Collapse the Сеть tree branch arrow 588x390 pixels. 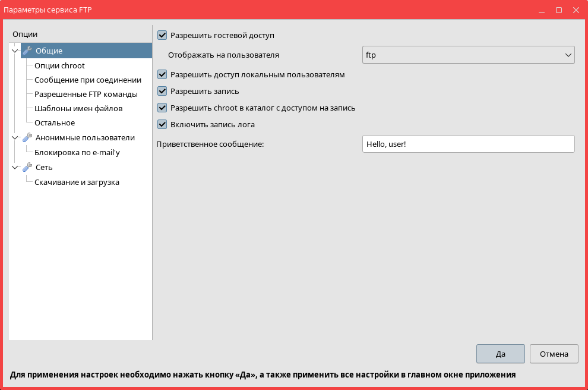(x=15, y=168)
